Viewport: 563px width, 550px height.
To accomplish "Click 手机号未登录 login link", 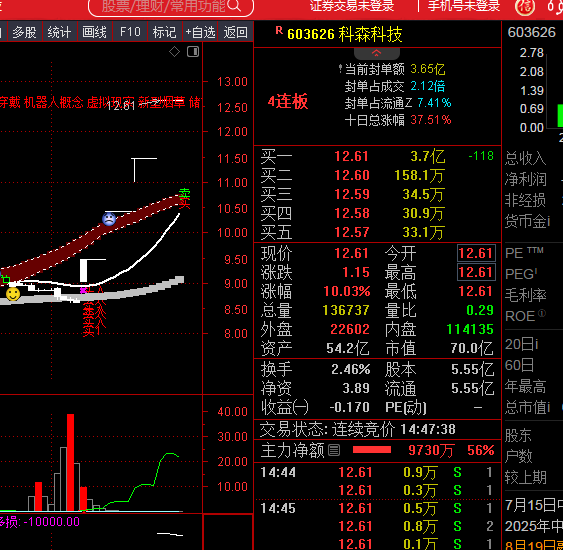I will pos(464,5).
